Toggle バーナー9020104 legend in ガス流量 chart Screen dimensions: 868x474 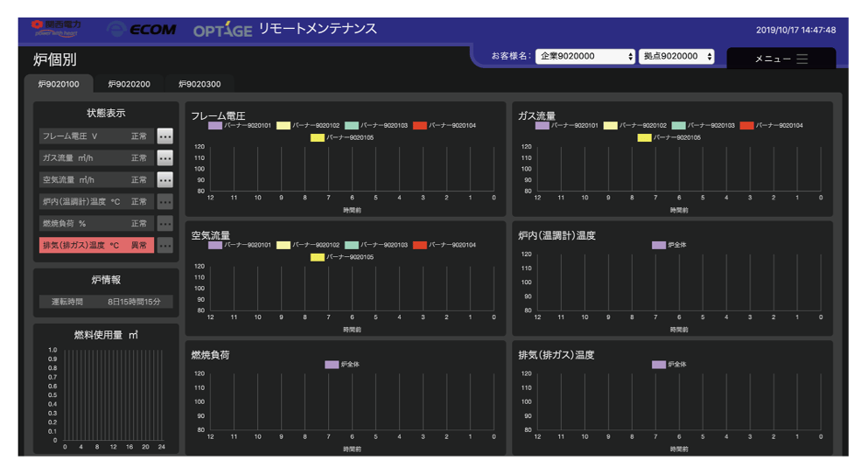click(772, 126)
